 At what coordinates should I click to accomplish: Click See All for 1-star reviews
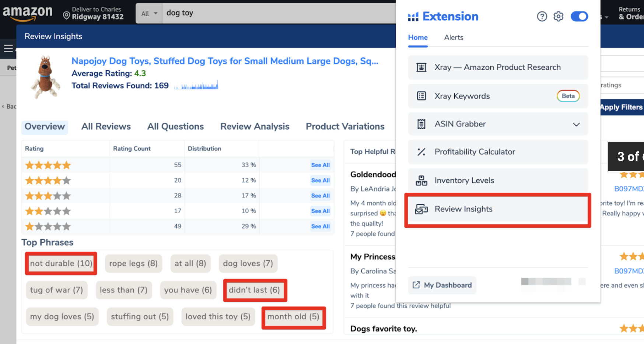(320, 227)
